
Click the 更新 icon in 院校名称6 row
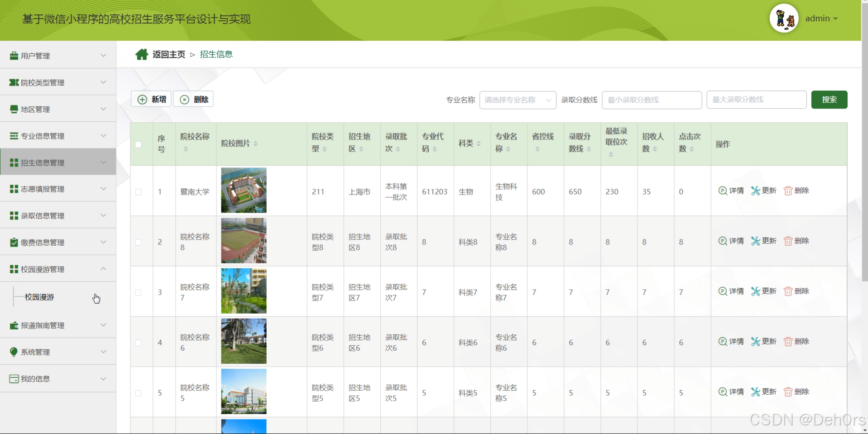[x=755, y=341]
